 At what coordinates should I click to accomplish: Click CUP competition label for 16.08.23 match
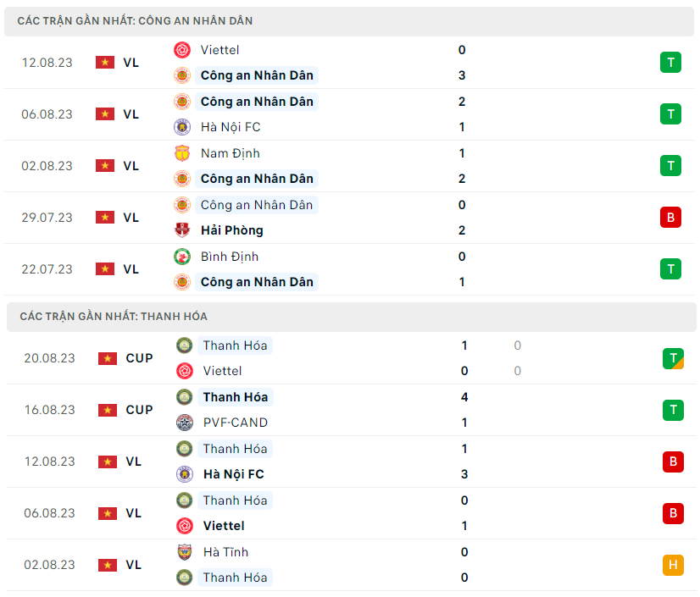point(140,410)
